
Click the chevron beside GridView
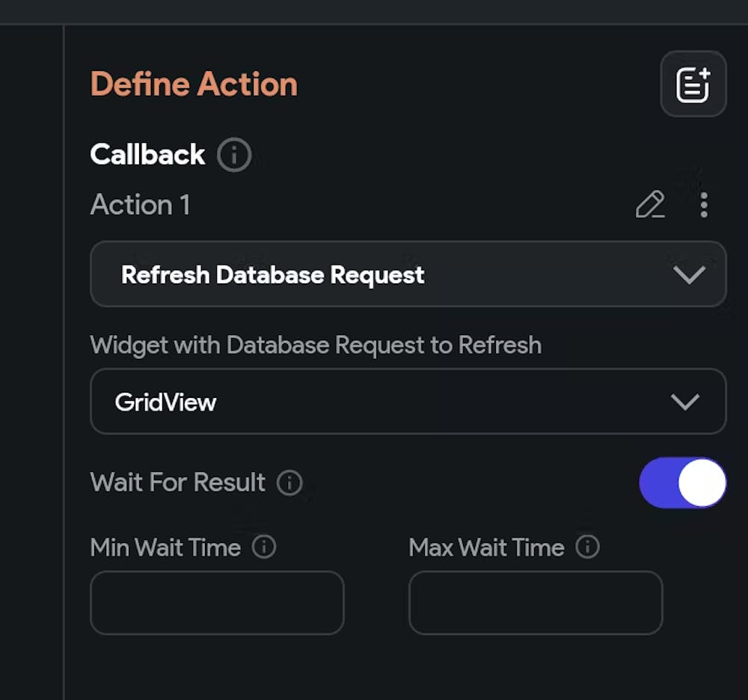click(685, 402)
